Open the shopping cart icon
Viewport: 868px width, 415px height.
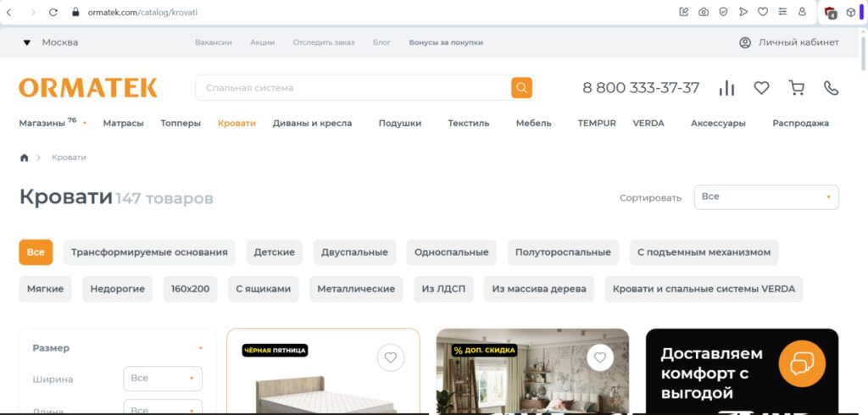[x=796, y=88]
